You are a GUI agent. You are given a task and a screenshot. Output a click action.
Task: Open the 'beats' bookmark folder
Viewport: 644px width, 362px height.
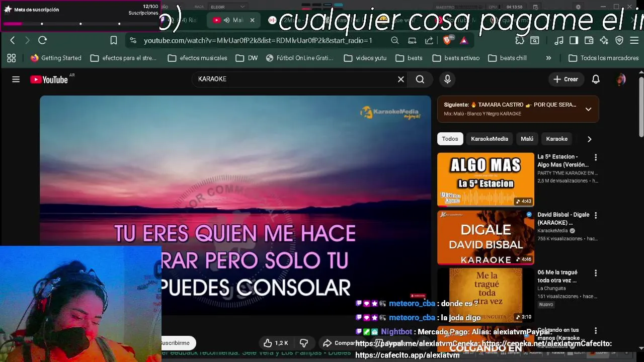point(409,58)
